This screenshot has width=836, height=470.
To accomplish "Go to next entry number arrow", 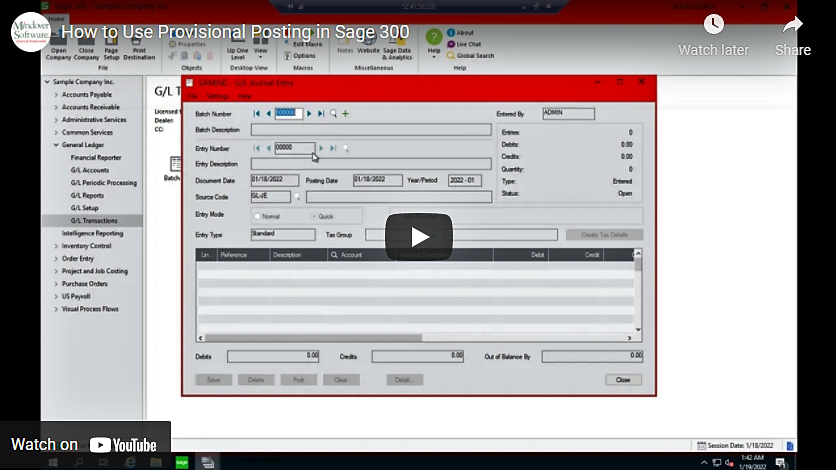I will point(321,148).
